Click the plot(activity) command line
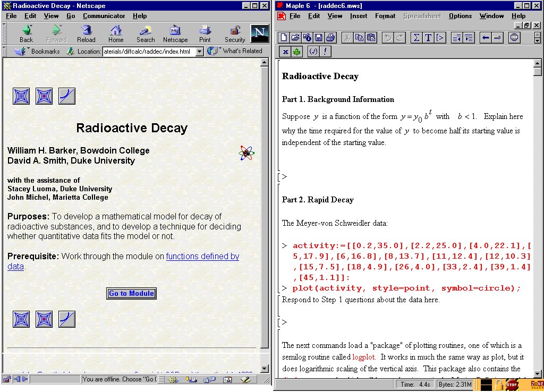Screen dimensions: 544x392 [x=406, y=288]
